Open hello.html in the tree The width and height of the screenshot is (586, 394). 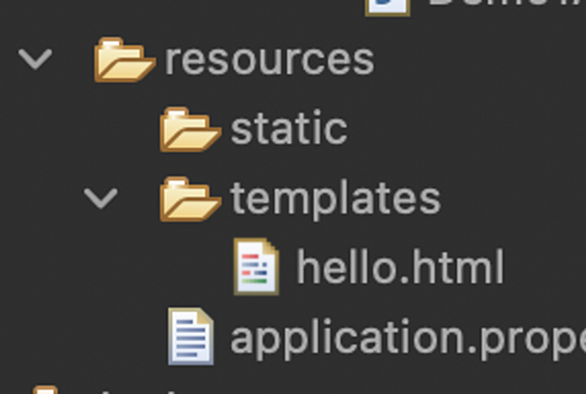pos(400,267)
